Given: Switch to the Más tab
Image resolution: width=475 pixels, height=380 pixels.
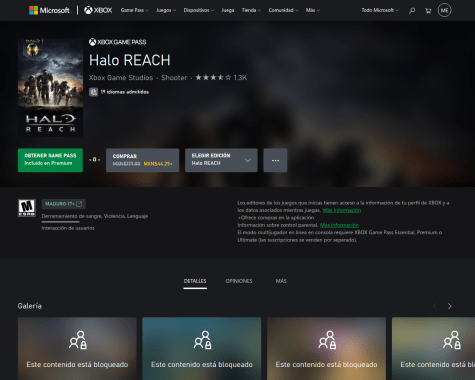Looking at the screenshot, I should (x=281, y=281).
